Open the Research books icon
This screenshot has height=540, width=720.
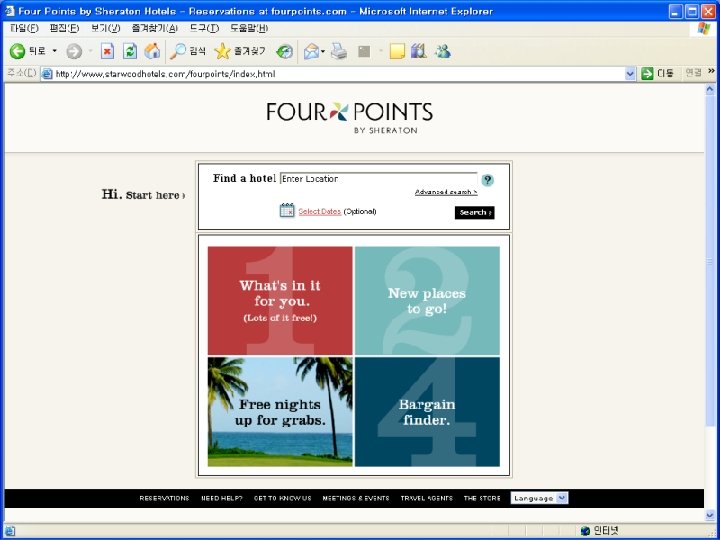[419, 51]
